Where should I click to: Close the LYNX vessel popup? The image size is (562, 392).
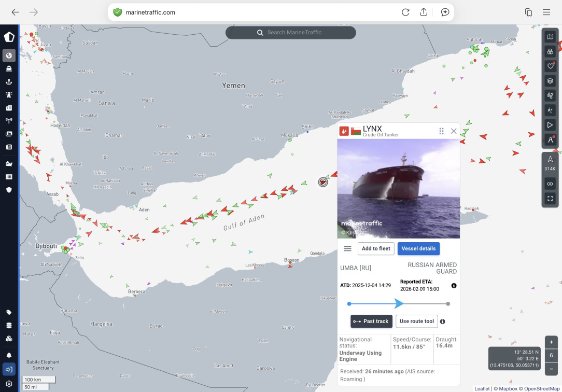(454, 131)
